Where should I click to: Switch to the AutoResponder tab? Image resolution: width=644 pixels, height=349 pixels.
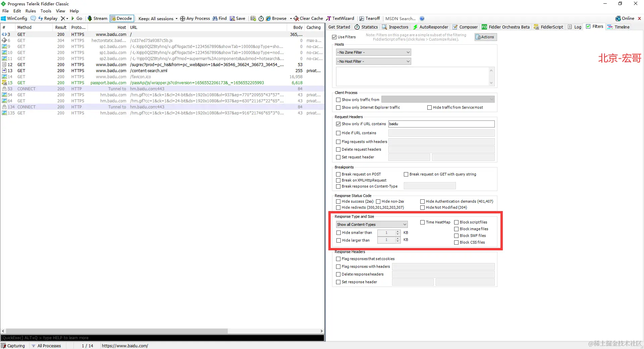click(x=431, y=27)
